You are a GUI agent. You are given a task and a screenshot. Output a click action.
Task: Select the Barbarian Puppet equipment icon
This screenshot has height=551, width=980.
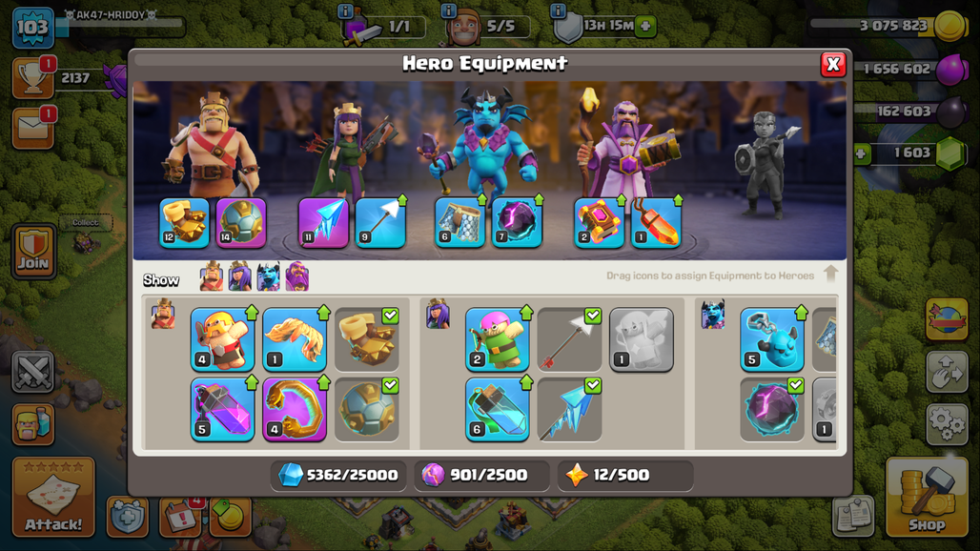(222, 339)
